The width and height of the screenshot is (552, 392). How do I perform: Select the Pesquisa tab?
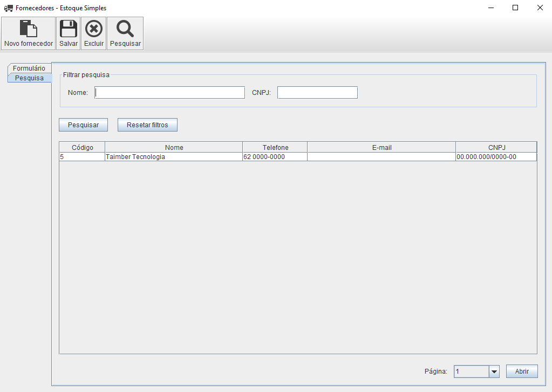(29, 78)
